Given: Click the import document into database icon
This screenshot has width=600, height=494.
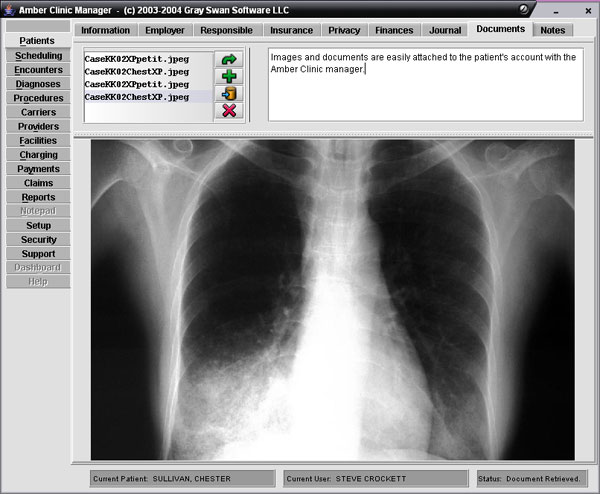Looking at the screenshot, I should (x=229, y=93).
